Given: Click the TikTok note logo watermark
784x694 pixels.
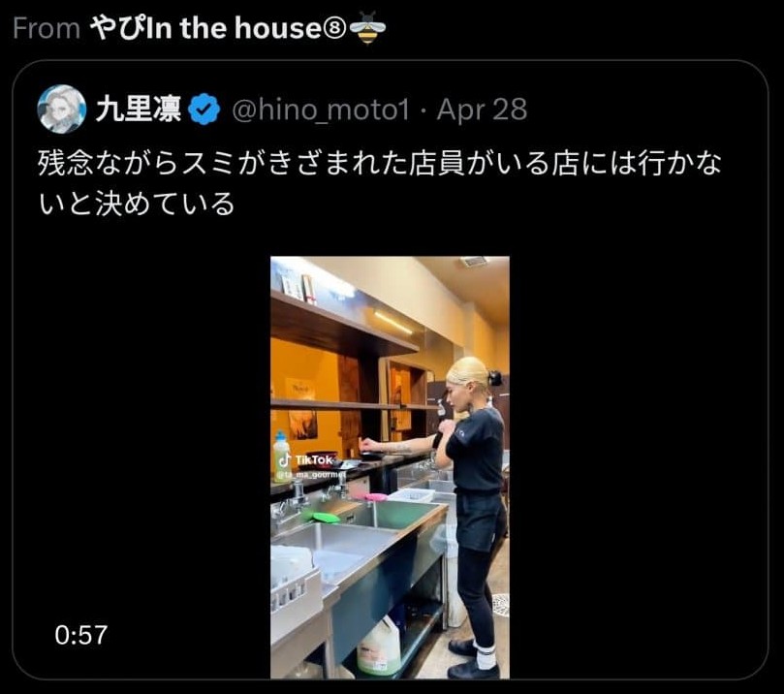Looking at the screenshot, I should click(285, 459).
